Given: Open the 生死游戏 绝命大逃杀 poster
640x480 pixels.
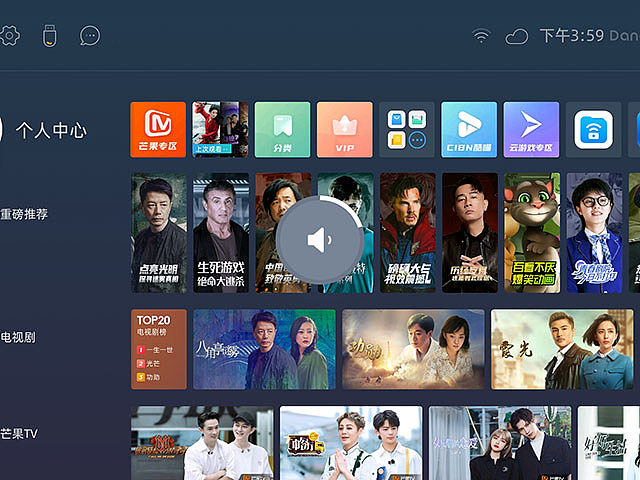Looking at the screenshot, I should 221,233.
